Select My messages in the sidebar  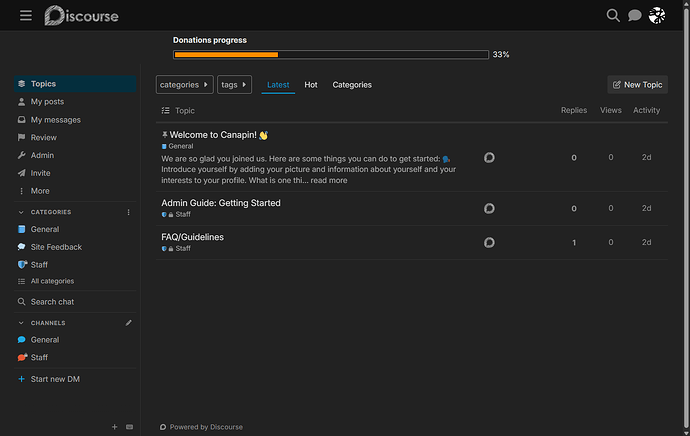pyautogui.click(x=75, y=120)
